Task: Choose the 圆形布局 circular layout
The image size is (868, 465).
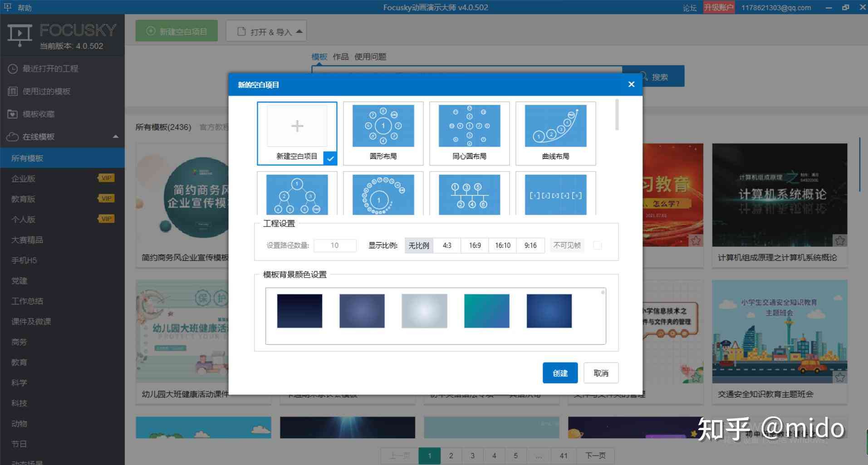Action: [x=383, y=133]
